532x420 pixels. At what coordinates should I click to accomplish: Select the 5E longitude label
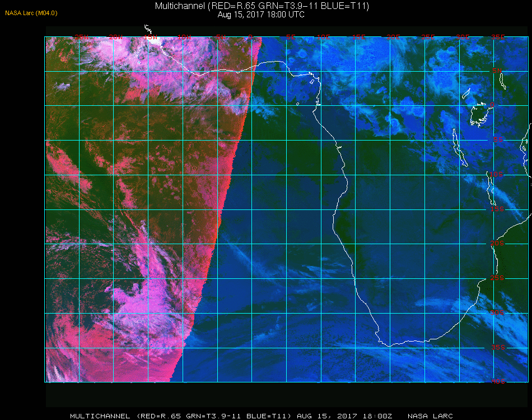click(291, 37)
